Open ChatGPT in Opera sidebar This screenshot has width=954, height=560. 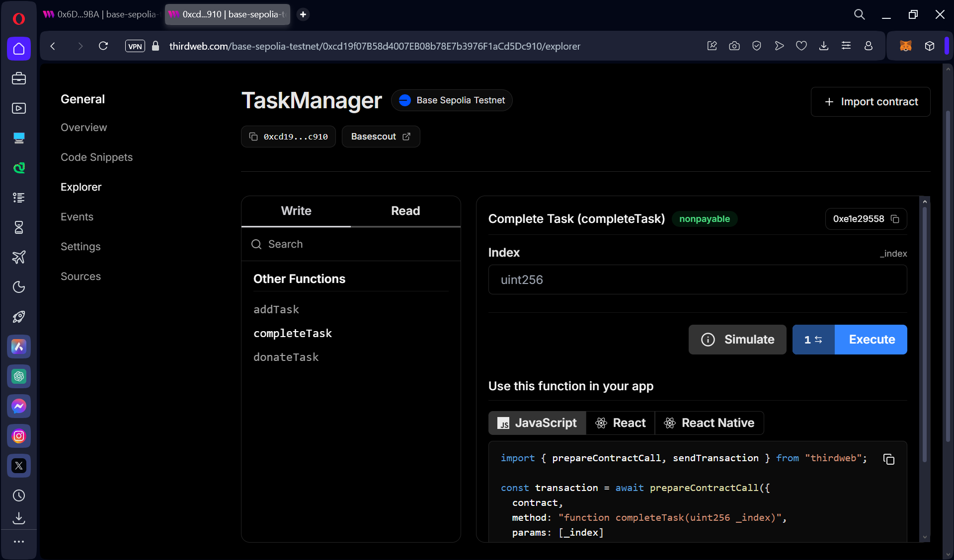(x=19, y=376)
